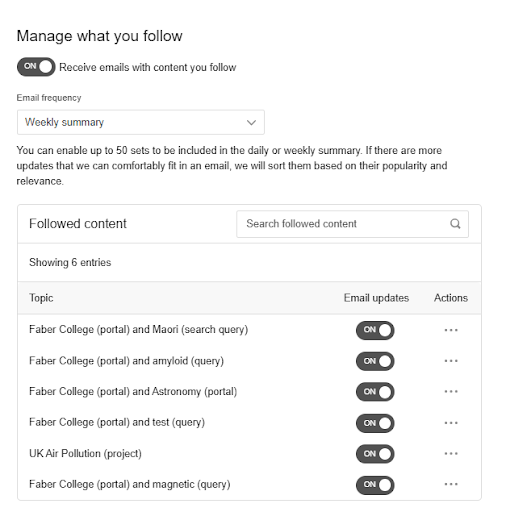
Task: Switch off email updates for Astronomy portal
Action: pyautogui.click(x=375, y=392)
